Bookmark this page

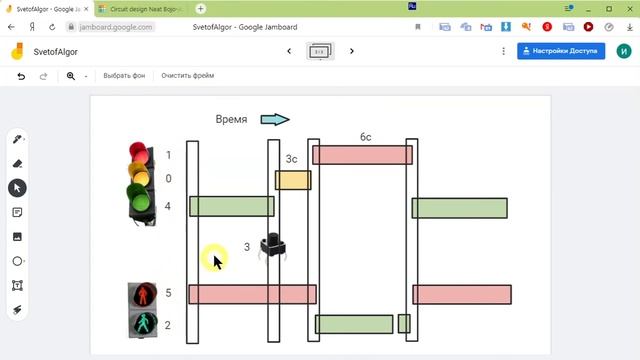[x=418, y=27]
